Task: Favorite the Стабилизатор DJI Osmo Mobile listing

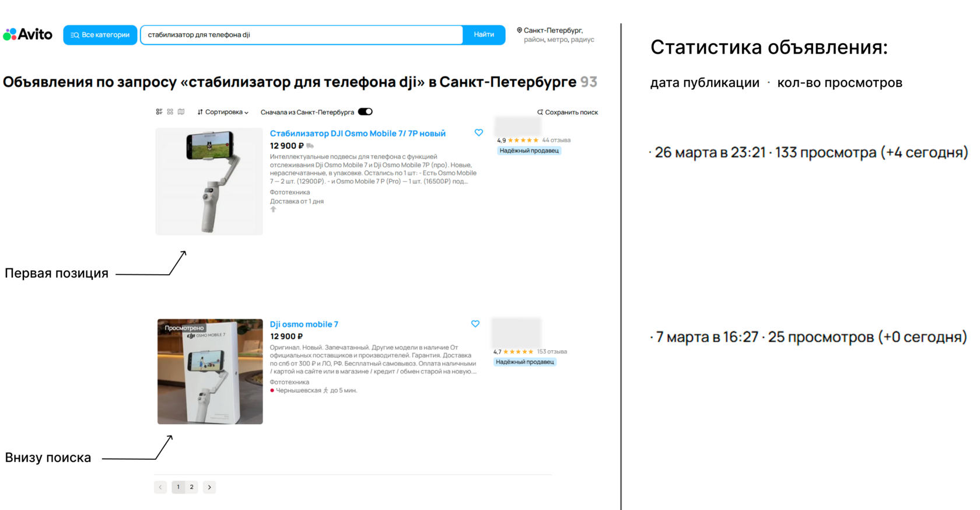Action: tap(478, 133)
